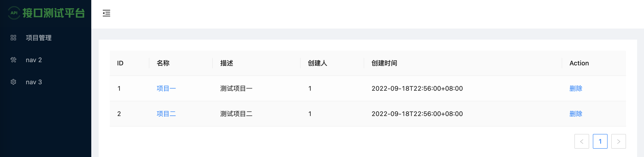Click the 项目管理 grid icon
This screenshot has height=157, width=644.
pos(13,38)
